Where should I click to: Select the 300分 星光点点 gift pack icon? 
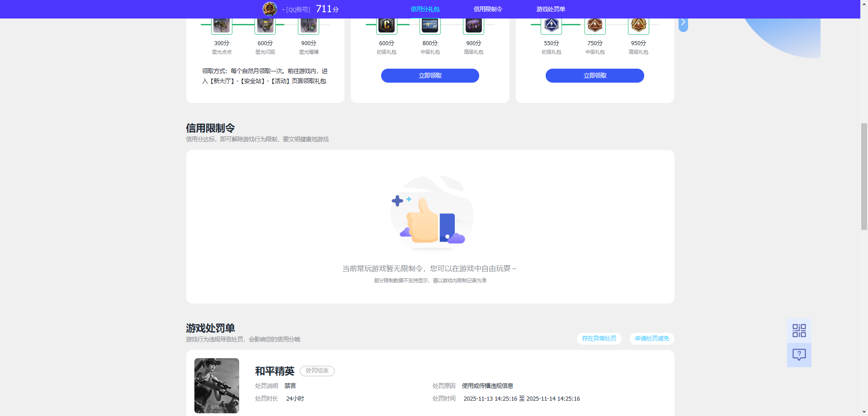point(221,25)
